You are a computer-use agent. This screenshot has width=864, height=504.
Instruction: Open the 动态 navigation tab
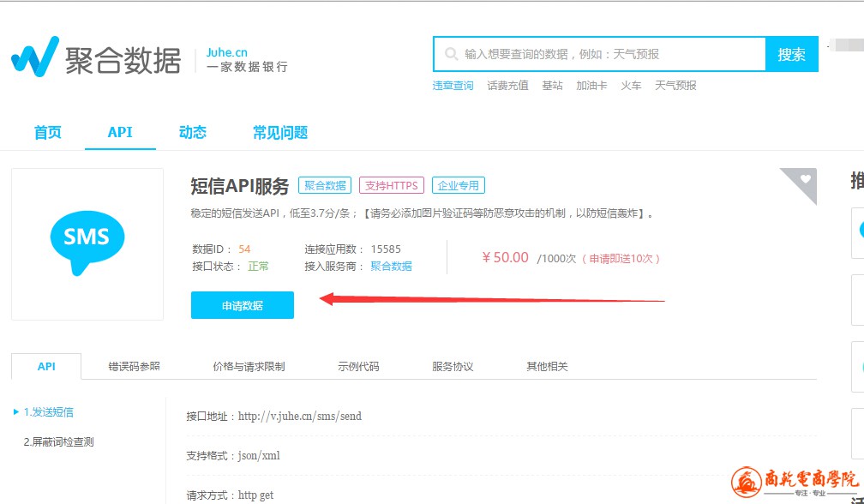click(192, 132)
